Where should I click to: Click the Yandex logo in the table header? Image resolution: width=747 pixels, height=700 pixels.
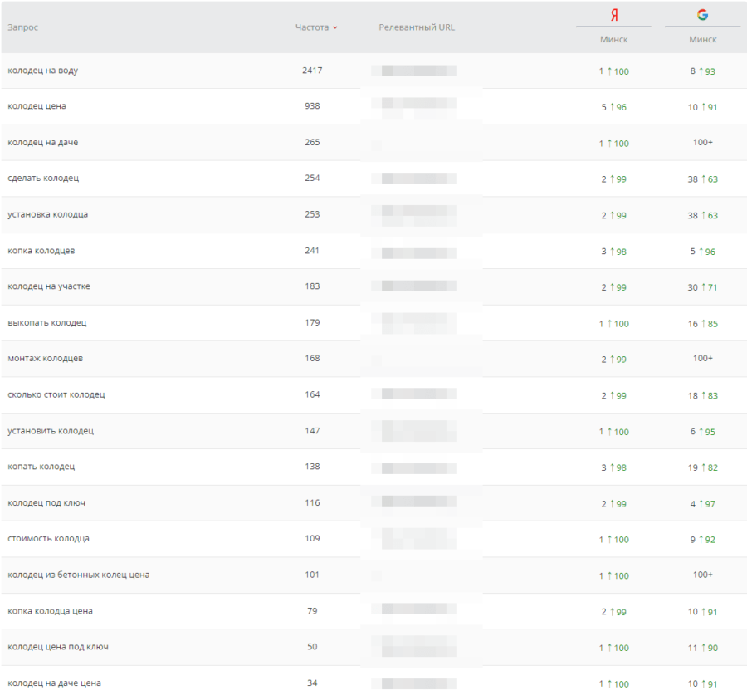pos(613,16)
